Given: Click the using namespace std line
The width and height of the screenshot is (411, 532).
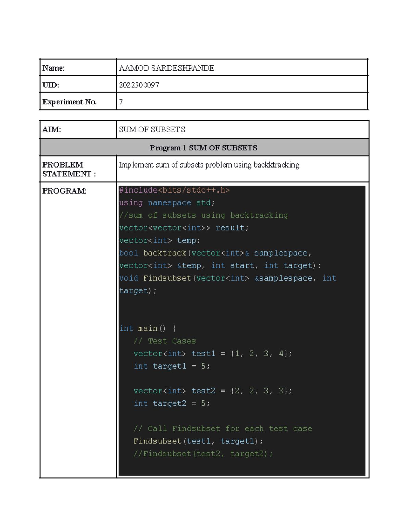Looking at the screenshot, I should 167,203.
